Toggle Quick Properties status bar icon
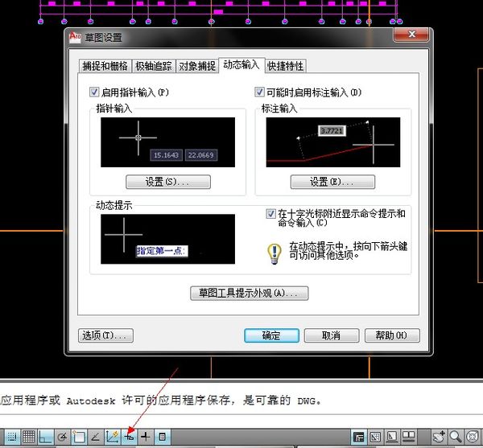483x448 pixels. [163, 436]
